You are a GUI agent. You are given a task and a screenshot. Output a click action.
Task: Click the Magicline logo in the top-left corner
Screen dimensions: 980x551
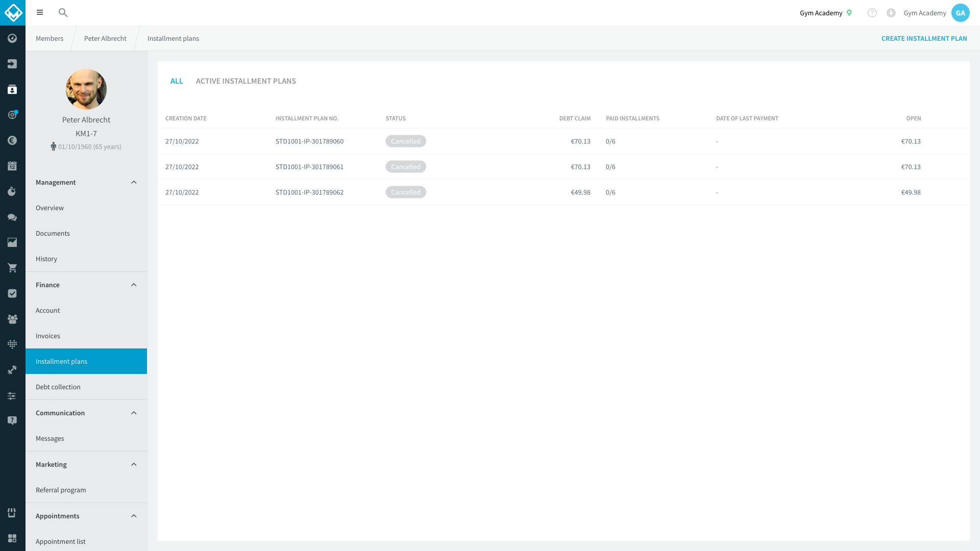pos(13,13)
